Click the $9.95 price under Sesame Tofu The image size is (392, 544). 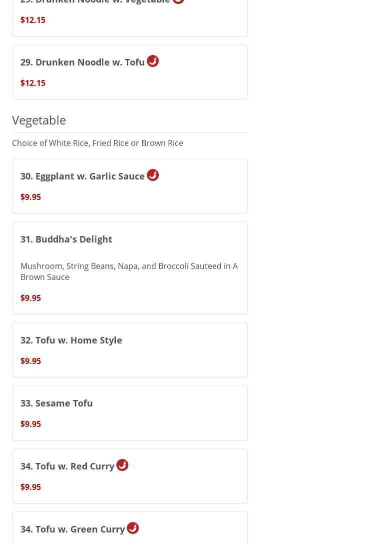(30, 424)
